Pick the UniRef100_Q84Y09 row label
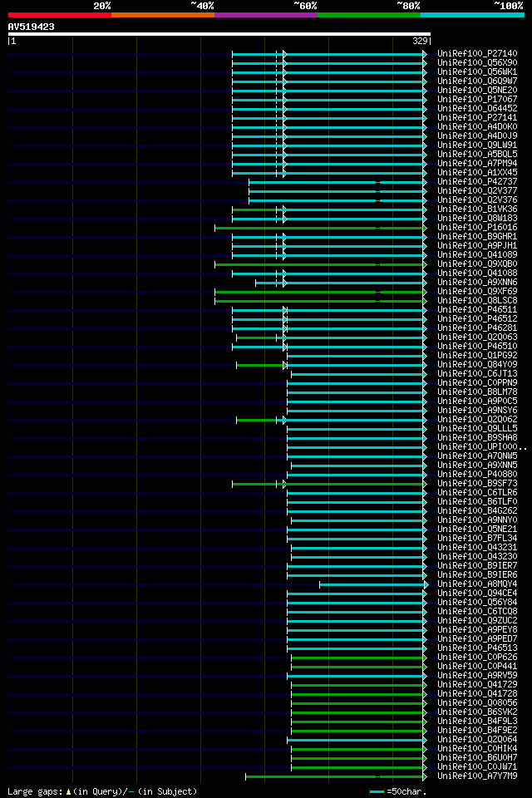The height and width of the screenshot is (798, 532). (477, 365)
